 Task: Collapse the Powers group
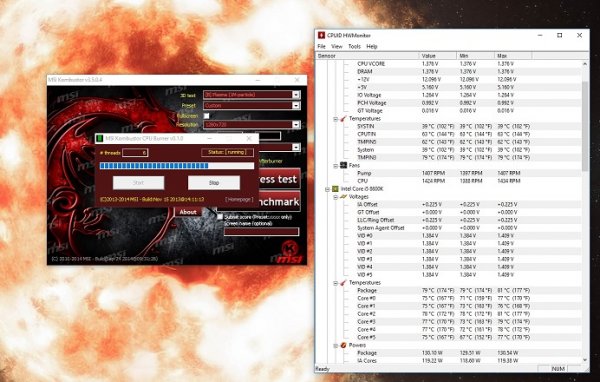[x=335, y=346]
